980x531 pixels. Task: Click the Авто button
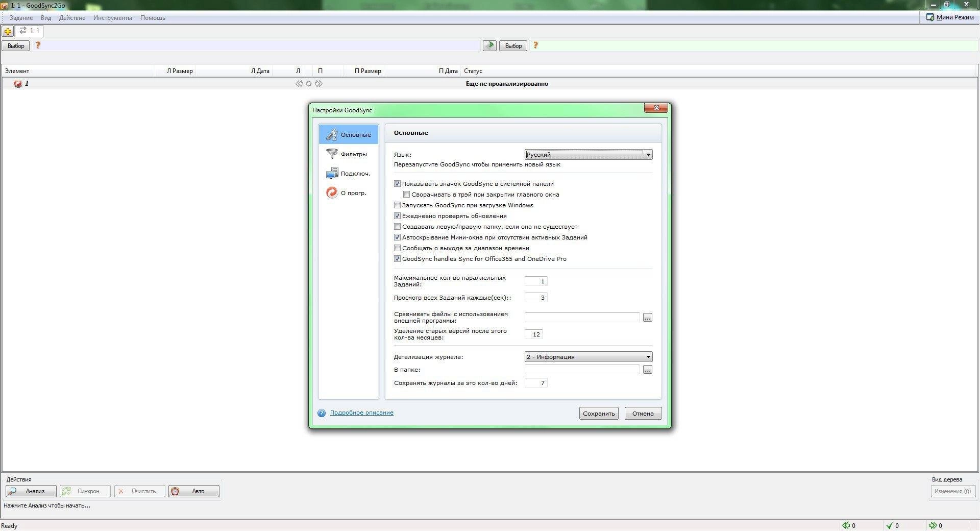[x=194, y=491]
